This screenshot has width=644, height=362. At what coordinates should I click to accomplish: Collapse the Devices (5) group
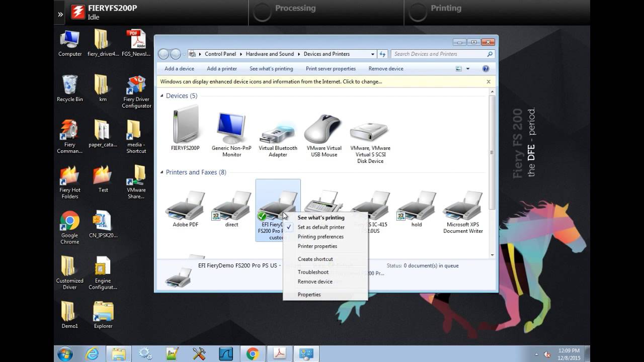click(162, 96)
